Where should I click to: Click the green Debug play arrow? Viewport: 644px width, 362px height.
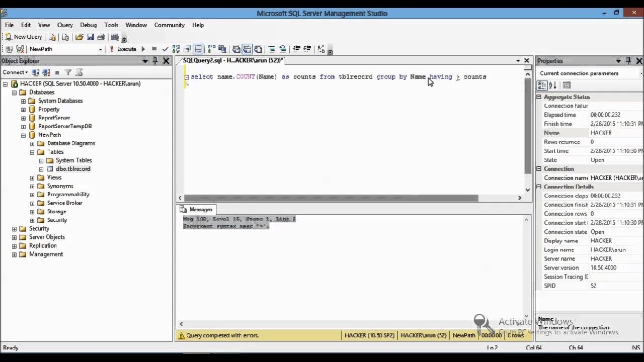click(143, 49)
